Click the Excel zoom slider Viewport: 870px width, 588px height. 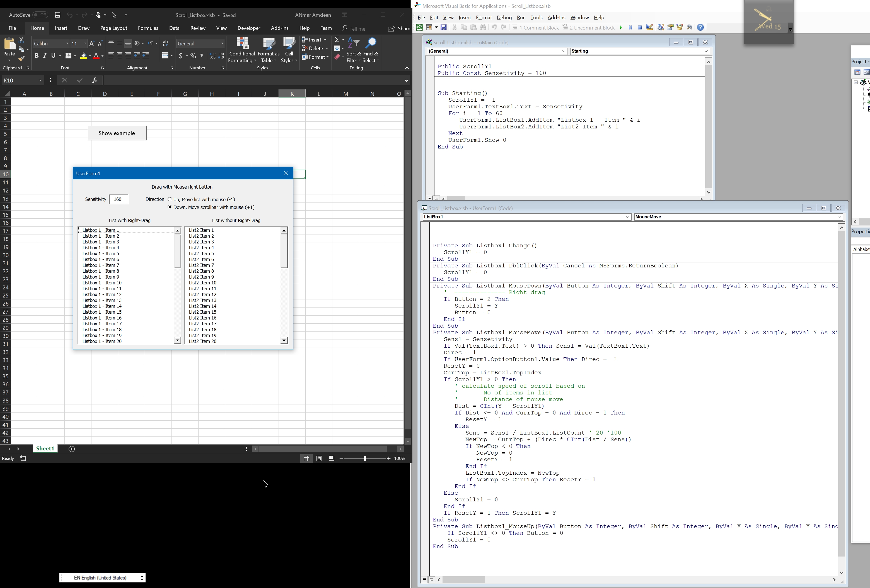click(365, 458)
